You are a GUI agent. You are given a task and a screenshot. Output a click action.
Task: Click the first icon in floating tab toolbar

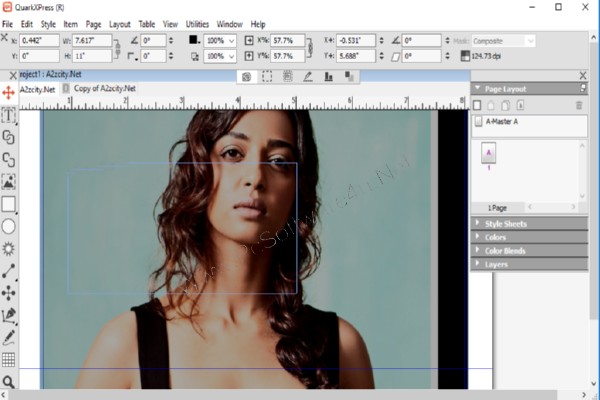click(x=247, y=77)
